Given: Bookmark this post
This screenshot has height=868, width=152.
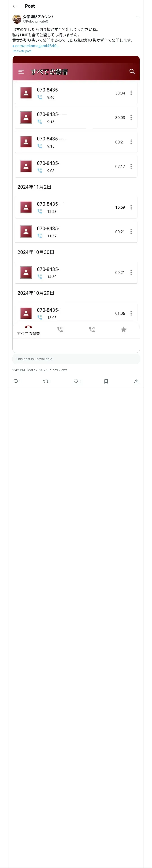Looking at the screenshot, I should (x=106, y=381).
